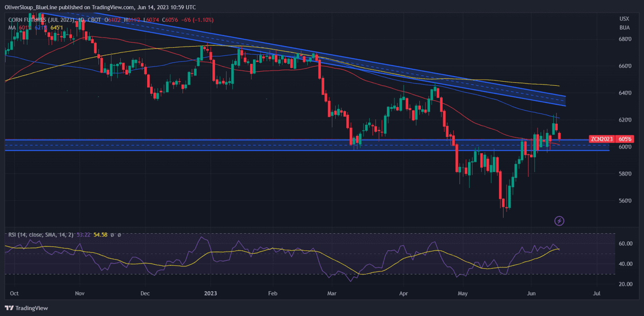
Task: Click the purple RSI value 53.22
Action: (83, 235)
